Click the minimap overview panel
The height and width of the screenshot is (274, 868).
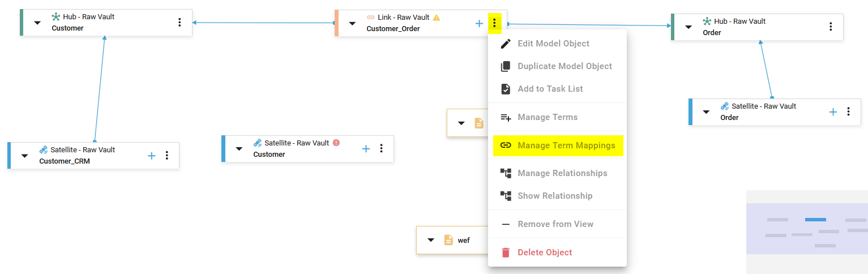pos(807,232)
